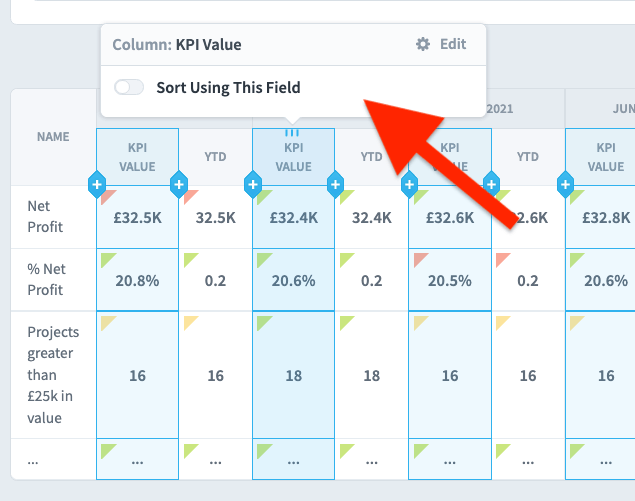
Task: Click the 20.5% Net Profit cell
Action: pyautogui.click(x=450, y=280)
